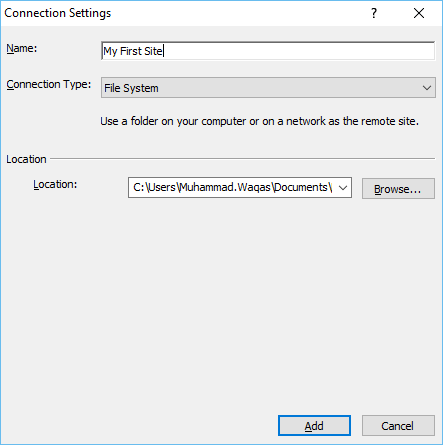Click the Location group heading
443x445 pixels.
26,159
